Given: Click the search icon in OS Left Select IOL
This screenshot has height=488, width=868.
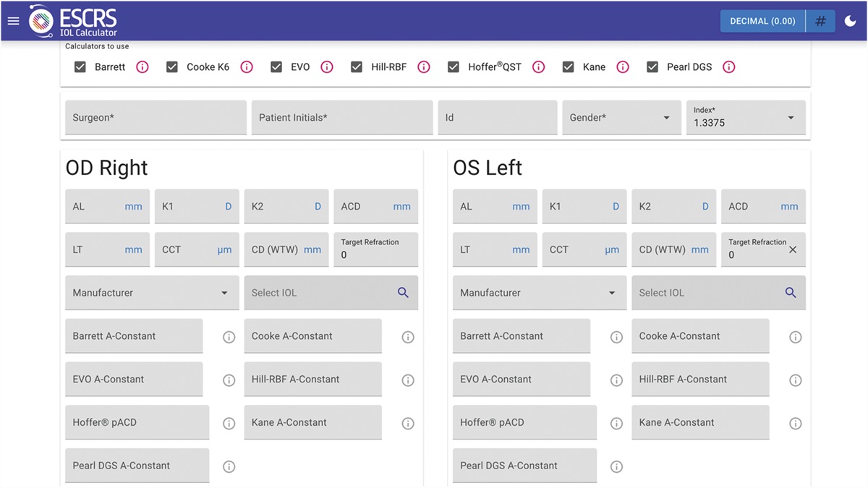Looking at the screenshot, I should coord(791,293).
